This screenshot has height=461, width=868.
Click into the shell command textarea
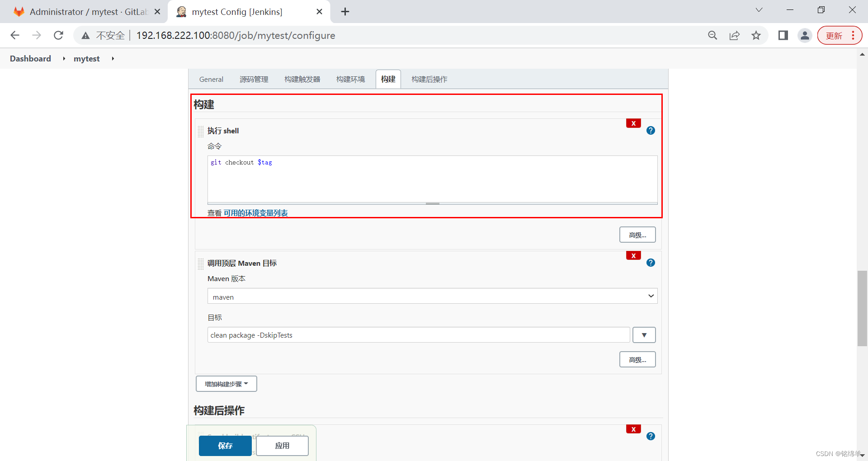(433, 179)
